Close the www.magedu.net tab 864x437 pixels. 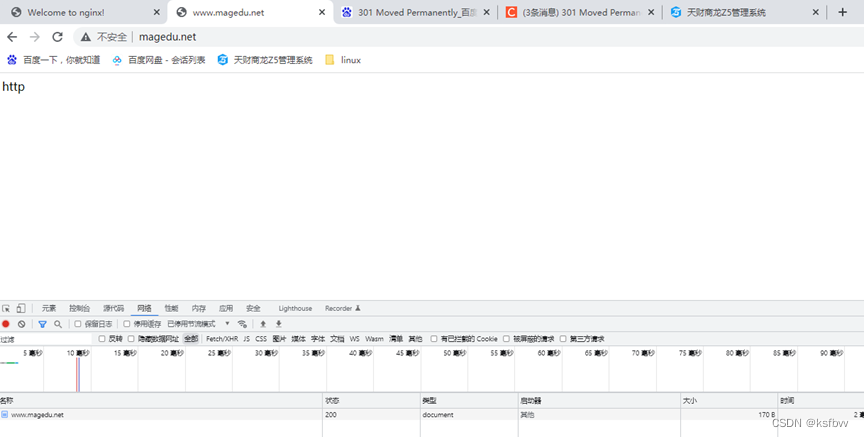(322, 12)
